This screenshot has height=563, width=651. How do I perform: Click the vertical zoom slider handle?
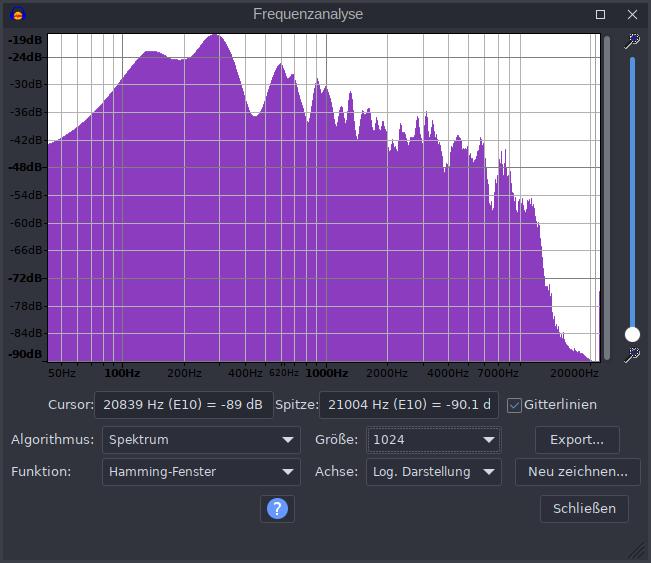tap(632, 334)
